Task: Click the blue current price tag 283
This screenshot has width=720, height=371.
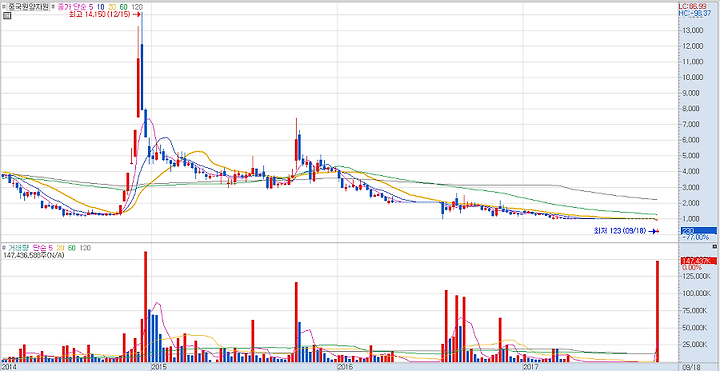Action: 698,230
